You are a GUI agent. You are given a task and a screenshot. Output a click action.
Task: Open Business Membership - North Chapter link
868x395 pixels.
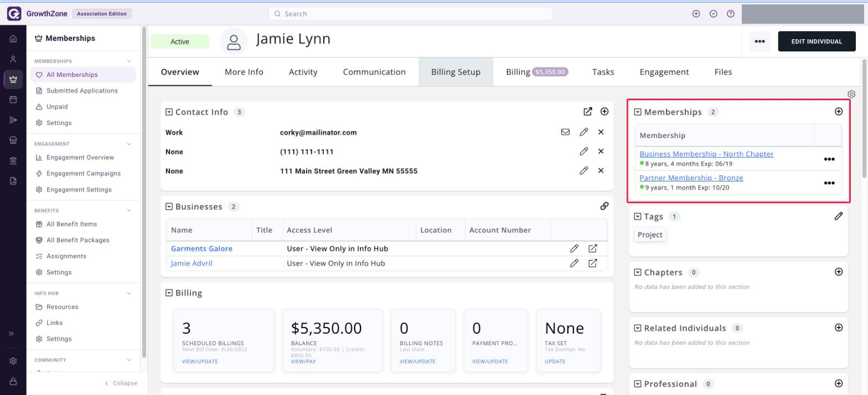(x=706, y=154)
